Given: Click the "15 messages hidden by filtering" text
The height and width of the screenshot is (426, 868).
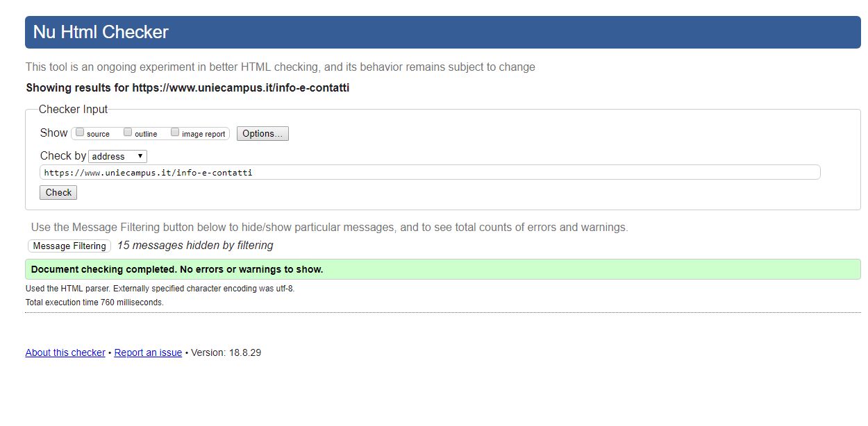Looking at the screenshot, I should pos(195,246).
